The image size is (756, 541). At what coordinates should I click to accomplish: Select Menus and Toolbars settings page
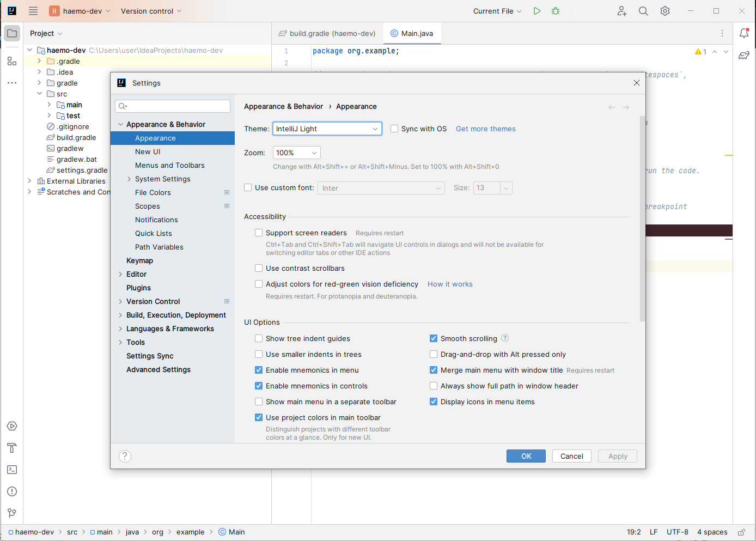click(170, 165)
